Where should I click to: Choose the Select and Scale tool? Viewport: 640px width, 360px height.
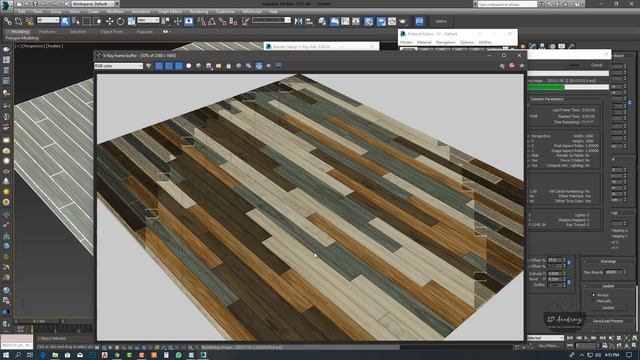(x=131, y=21)
